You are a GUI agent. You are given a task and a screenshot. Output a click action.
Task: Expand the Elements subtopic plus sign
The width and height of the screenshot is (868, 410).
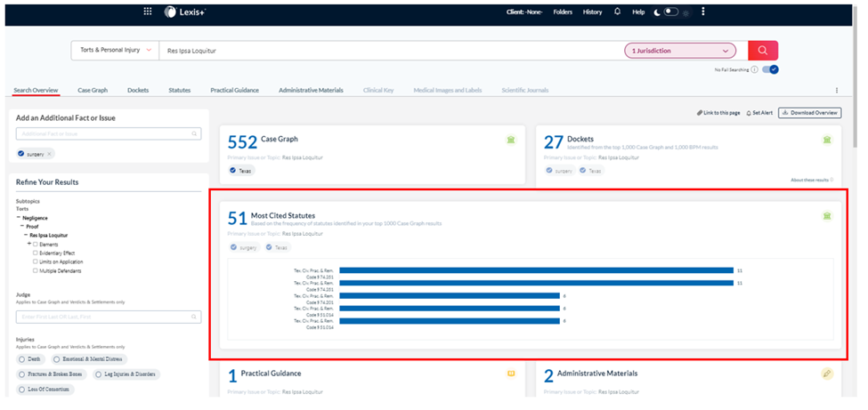coord(28,244)
